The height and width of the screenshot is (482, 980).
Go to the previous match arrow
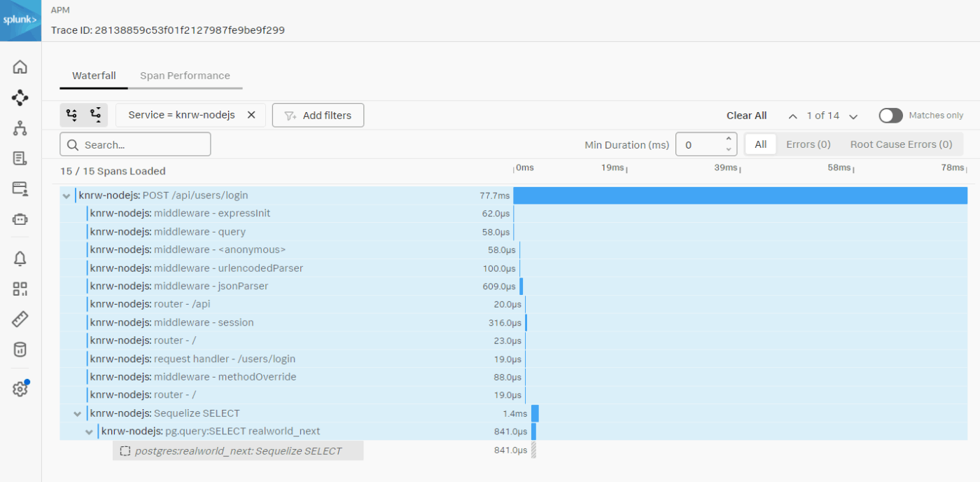tap(792, 116)
